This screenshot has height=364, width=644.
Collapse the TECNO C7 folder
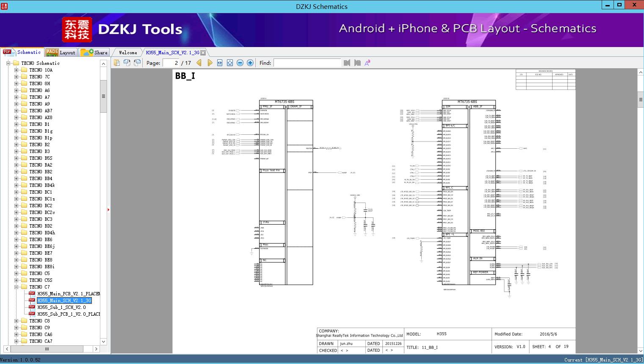(x=16, y=287)
